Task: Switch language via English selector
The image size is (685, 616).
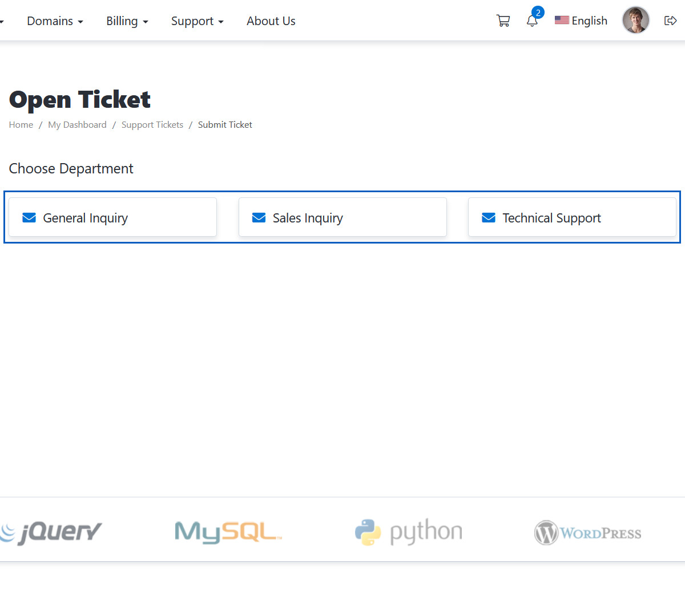Action: click(589, 21)
